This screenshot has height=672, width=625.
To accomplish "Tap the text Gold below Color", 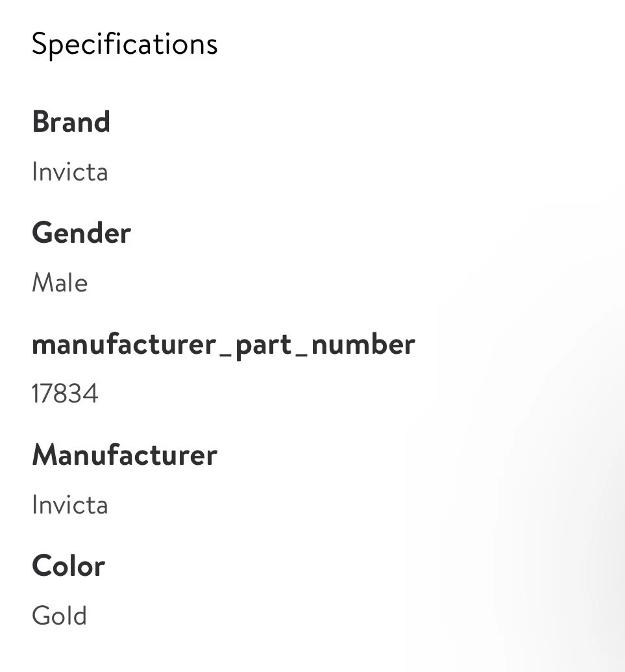I will pyautogui.click(x=59, y=616).
